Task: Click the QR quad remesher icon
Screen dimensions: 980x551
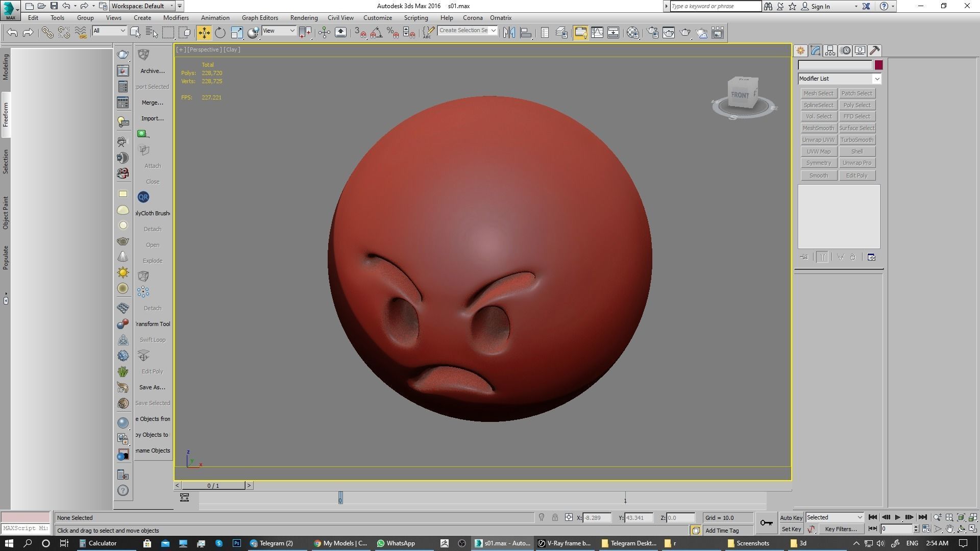Action: 143,197
